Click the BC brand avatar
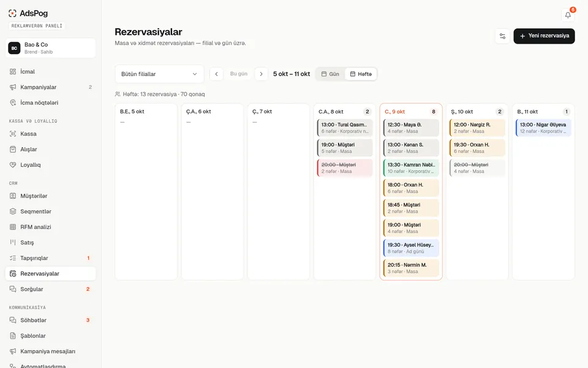The height and width of the screenshot is (368, 588). pyautogui.click(x=14, y=48)
